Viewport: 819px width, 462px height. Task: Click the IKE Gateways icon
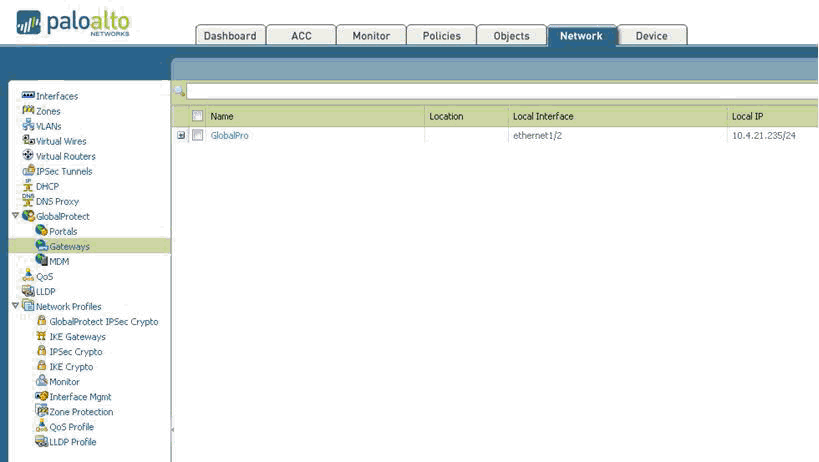click(41, 337)
